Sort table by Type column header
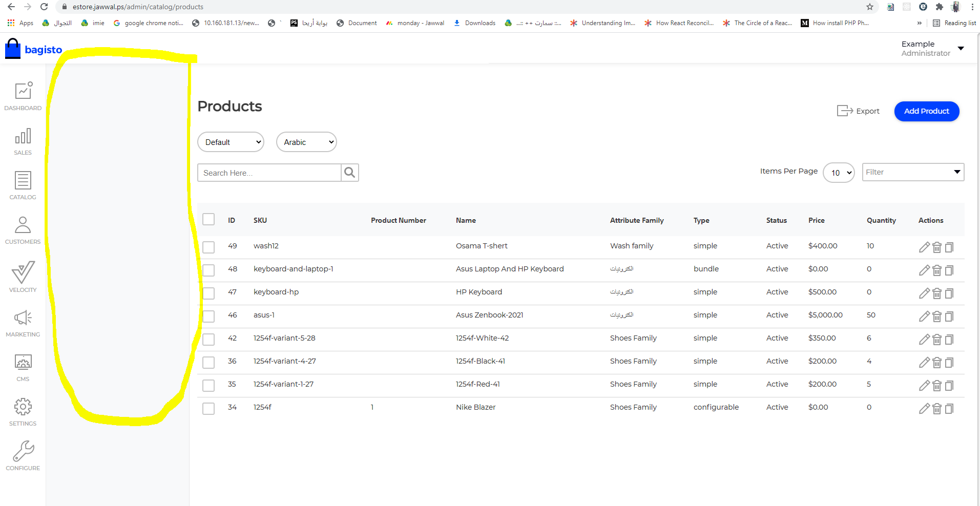This screenshot has height=506, width=980. point(701,220)
